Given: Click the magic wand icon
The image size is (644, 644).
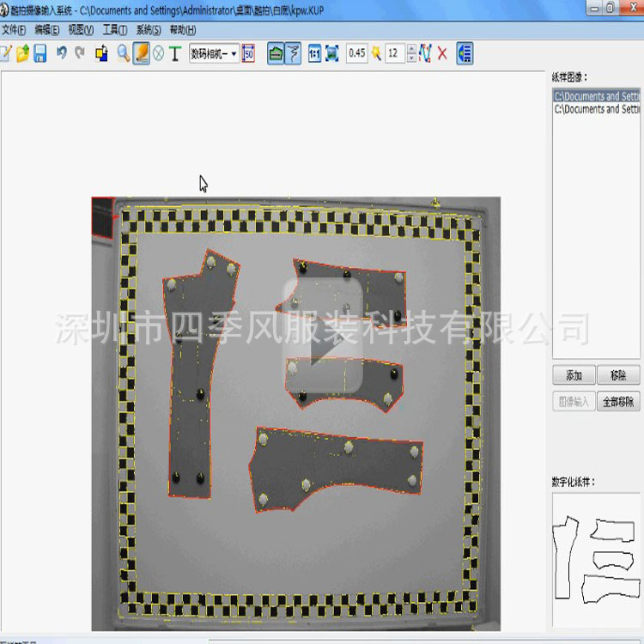Looking at the screenshot, I should pyautogui.click(x=376, y=54).
